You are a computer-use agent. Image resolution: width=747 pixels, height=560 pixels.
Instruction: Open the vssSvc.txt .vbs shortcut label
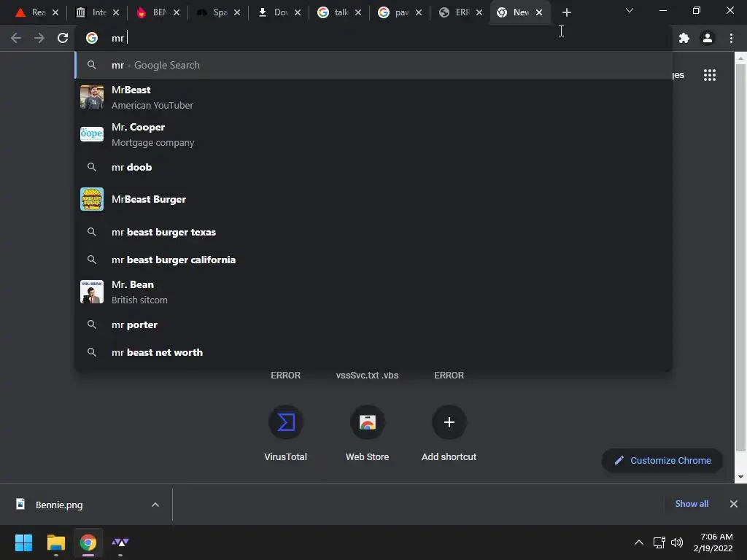pos(368,376)
